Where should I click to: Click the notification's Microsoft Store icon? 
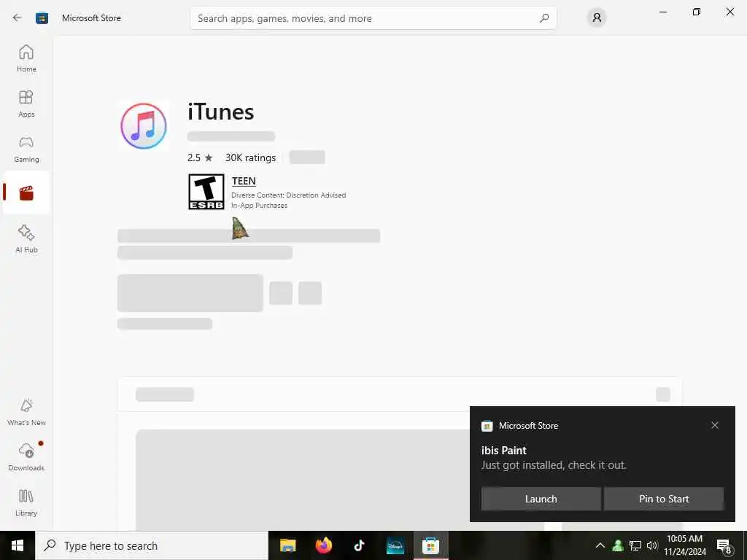pos(487,426)
